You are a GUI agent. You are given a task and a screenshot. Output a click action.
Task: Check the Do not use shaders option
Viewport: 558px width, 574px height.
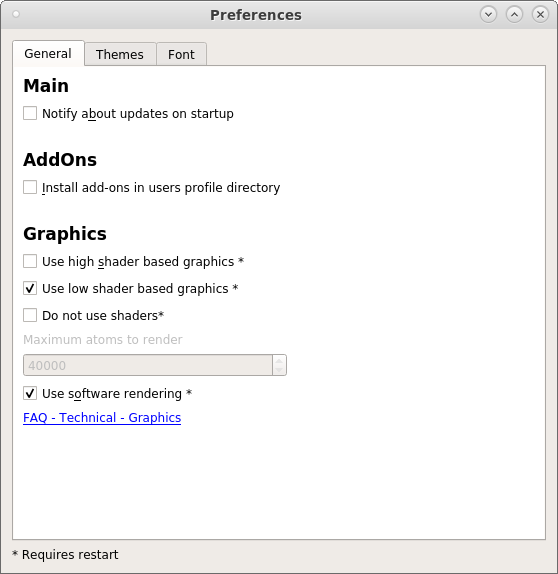tap(30, 315)
